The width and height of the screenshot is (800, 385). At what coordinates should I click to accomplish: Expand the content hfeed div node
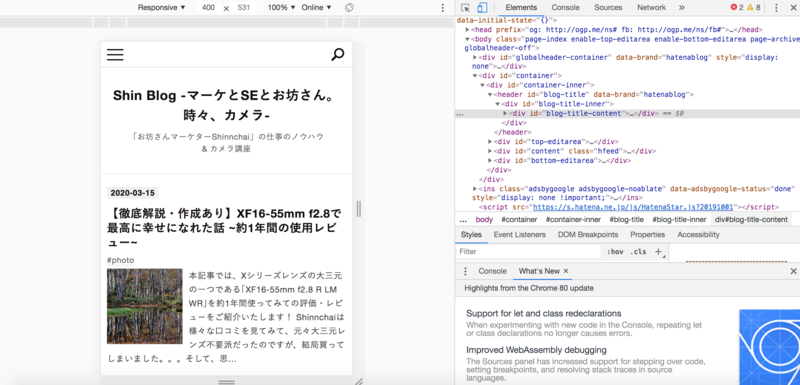pyautogui.click(x=490, y=151)
